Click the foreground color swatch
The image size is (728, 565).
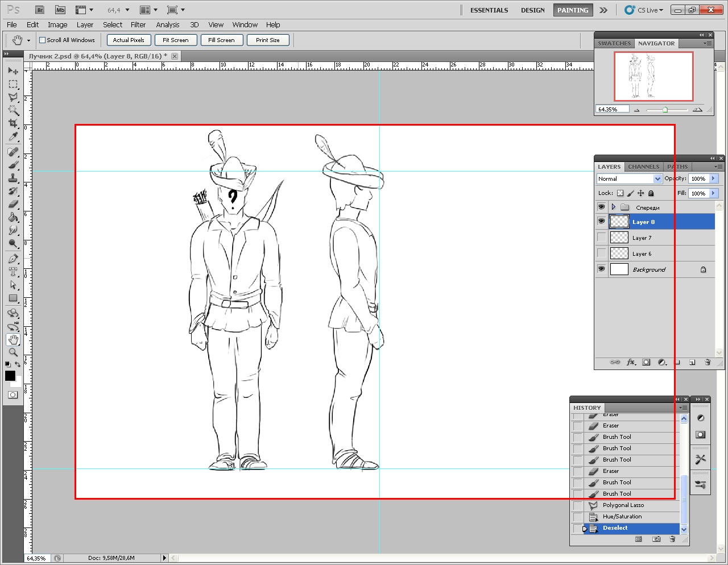pyautogui.click(x=10, y=376)
